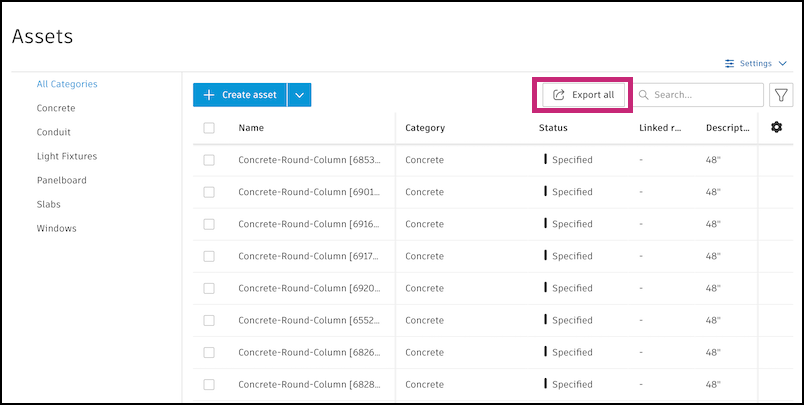Click the Settings sliders icon
This screenshot has height=405, width=804.
pyautogui.click(x=729, y=63)
